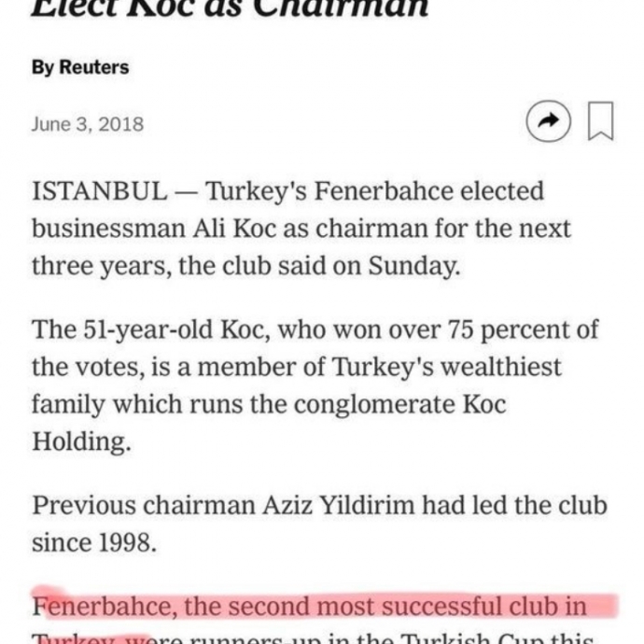Screen dimensions: 644x644
Task: Click the name 'Aziz Yildirim'
Action: tap(339, 505)
